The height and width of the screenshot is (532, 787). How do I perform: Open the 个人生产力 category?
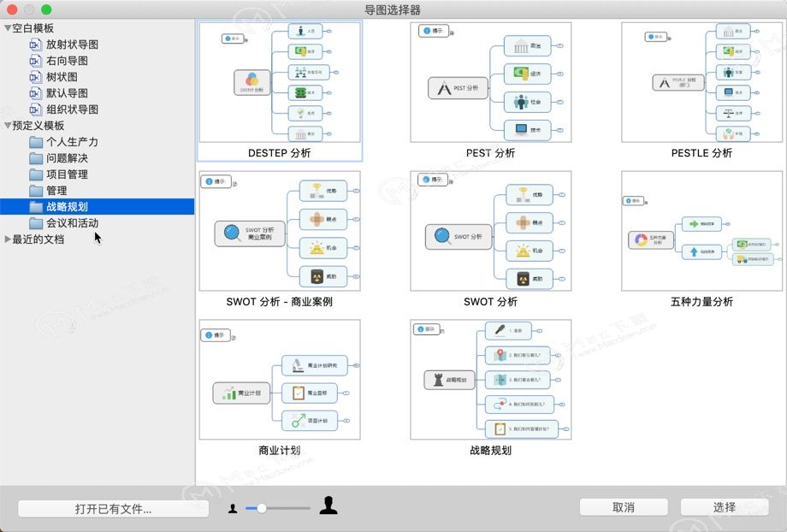point(72,142)
